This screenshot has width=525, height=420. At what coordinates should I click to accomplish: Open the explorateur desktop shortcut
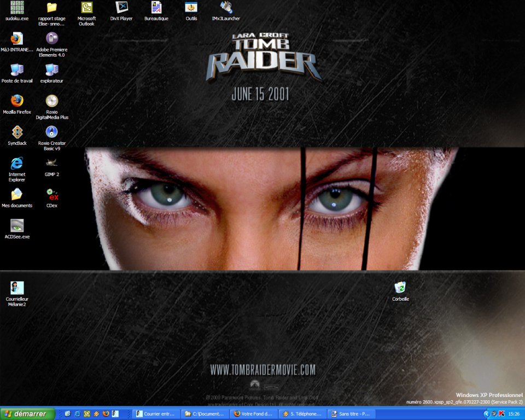[x=51, y=73]
